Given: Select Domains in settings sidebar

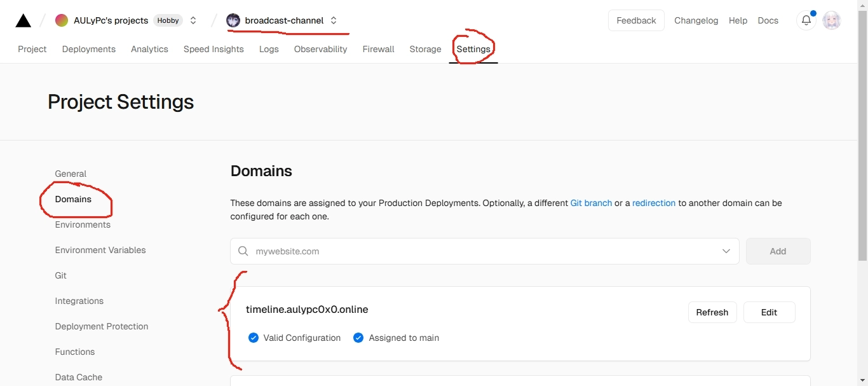Looking at the screenshot, I should coord(73,199).
